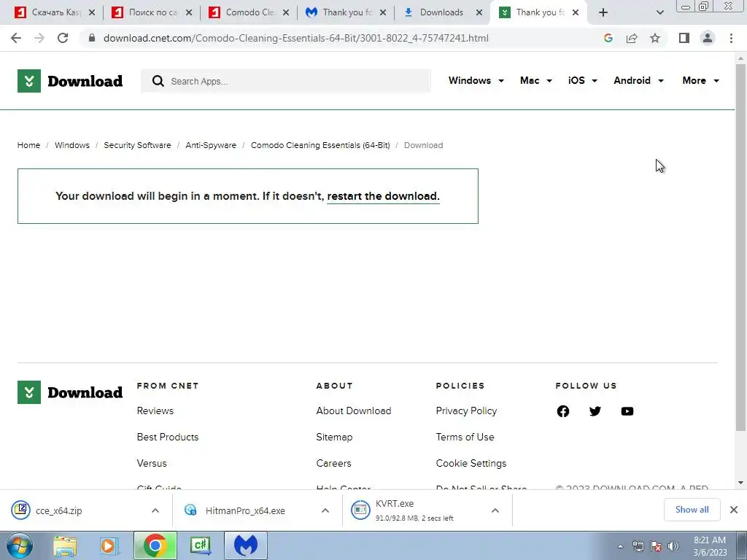747x560 pixels.
Task: Open the Windows Start menu
Action: click(20, 545)
